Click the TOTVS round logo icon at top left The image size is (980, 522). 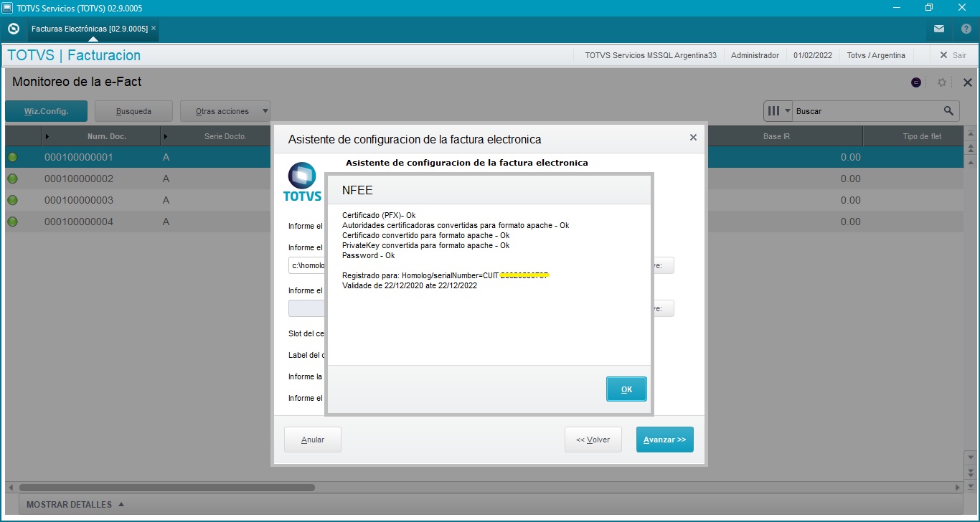(13, 29)
